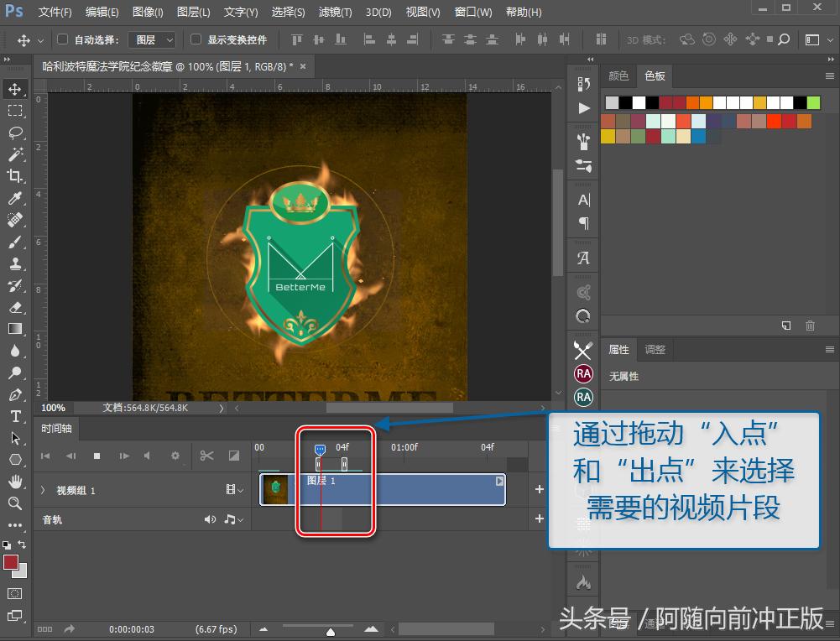Switch to the 颜色 tab
The width and height of the screenshot is (840, 641).
click(618, 76)
